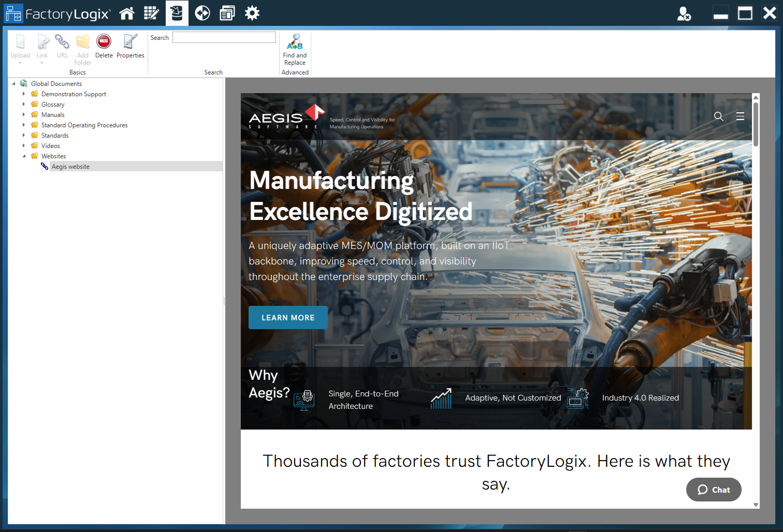783x532 pixels.
Task: Click the LEARN MORE button
Action: [288, 317]
